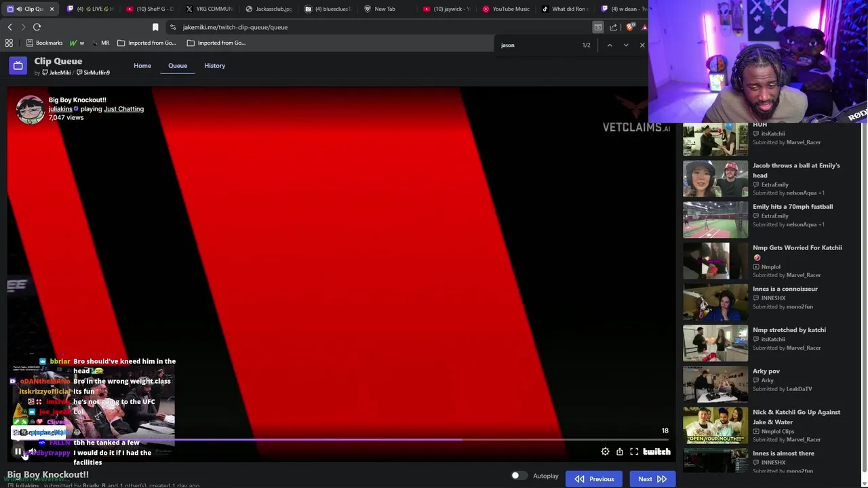Go to the Previous clip
868x488 pixels.
(x=594, y=479)
